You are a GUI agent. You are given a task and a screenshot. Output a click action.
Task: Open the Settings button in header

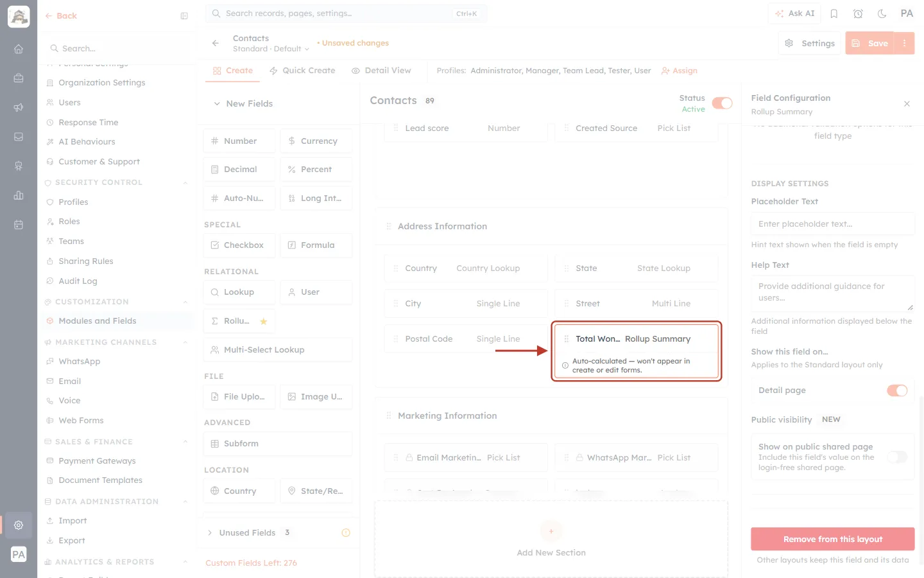[810, 43]
